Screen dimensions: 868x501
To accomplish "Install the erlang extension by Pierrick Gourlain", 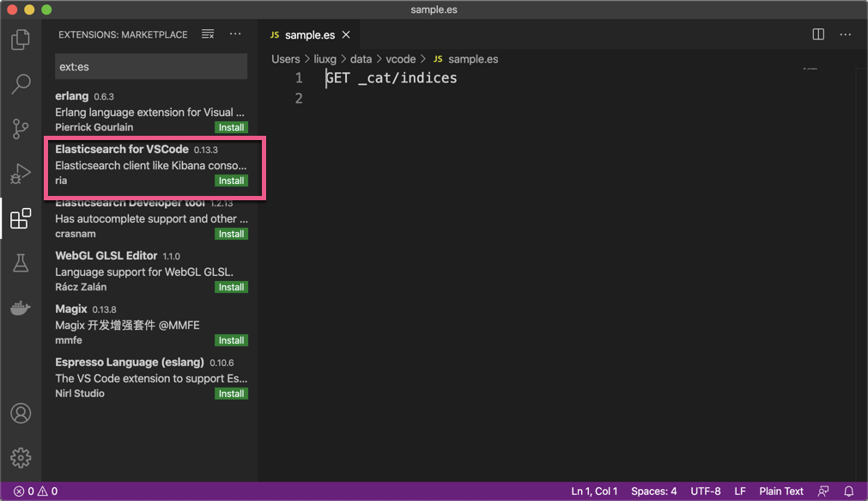I will (x=230, y=127).
